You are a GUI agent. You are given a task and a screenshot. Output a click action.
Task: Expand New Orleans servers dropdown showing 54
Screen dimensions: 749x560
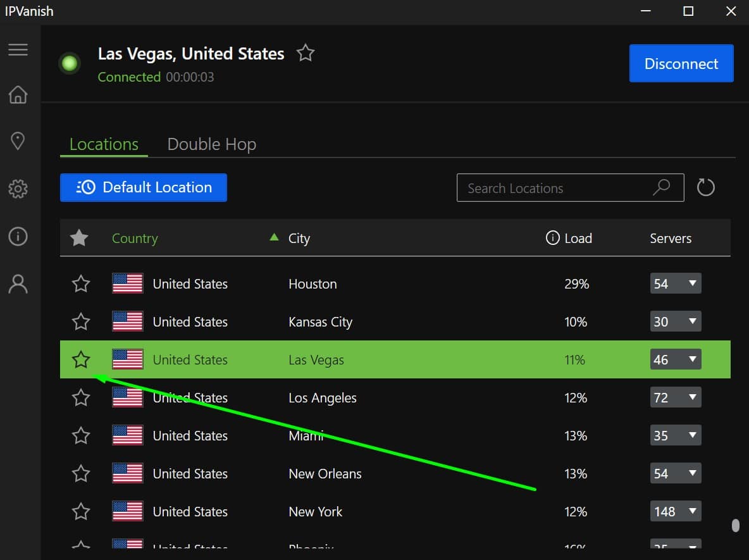[676, 473]
